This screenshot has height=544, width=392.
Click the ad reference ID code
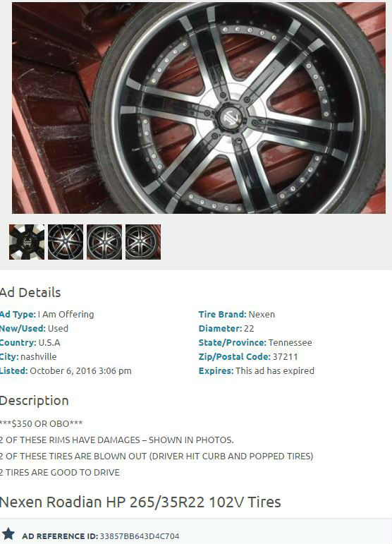140,536
